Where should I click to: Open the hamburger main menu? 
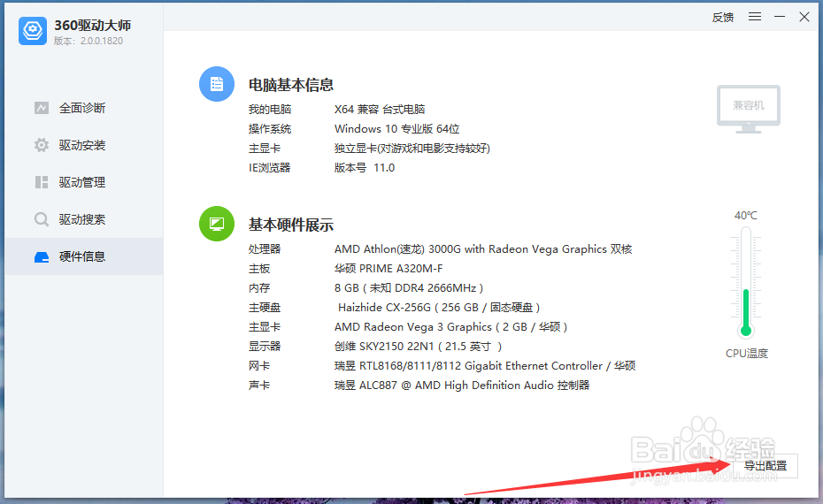[x=755, y=17]
